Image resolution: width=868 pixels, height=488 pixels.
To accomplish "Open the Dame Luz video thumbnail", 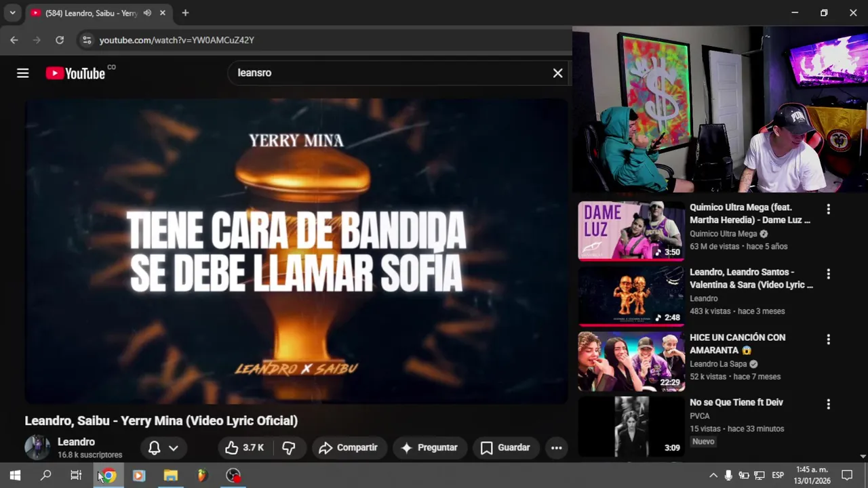I will 631,230.
